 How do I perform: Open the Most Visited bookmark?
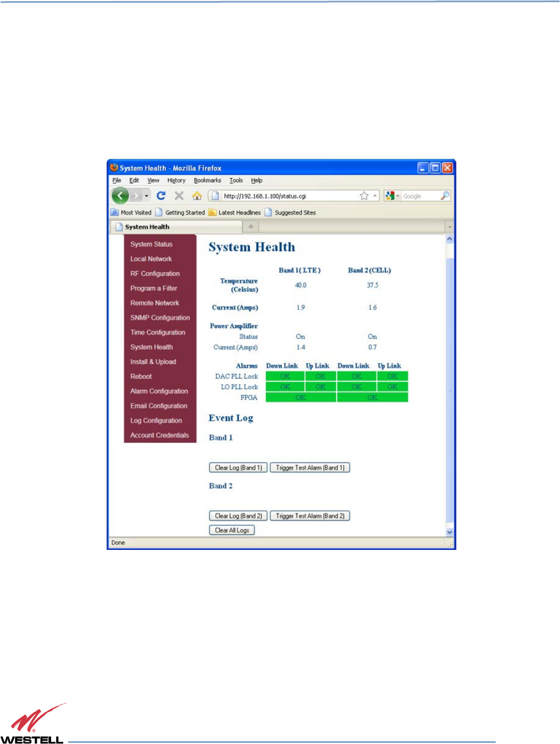(x=131, y=212)
